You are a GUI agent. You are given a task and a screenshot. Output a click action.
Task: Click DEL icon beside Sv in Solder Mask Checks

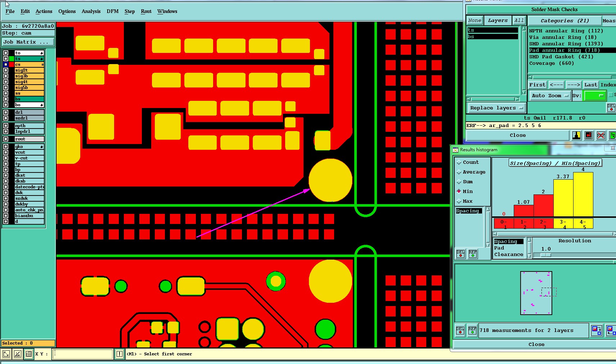point(611,108)
